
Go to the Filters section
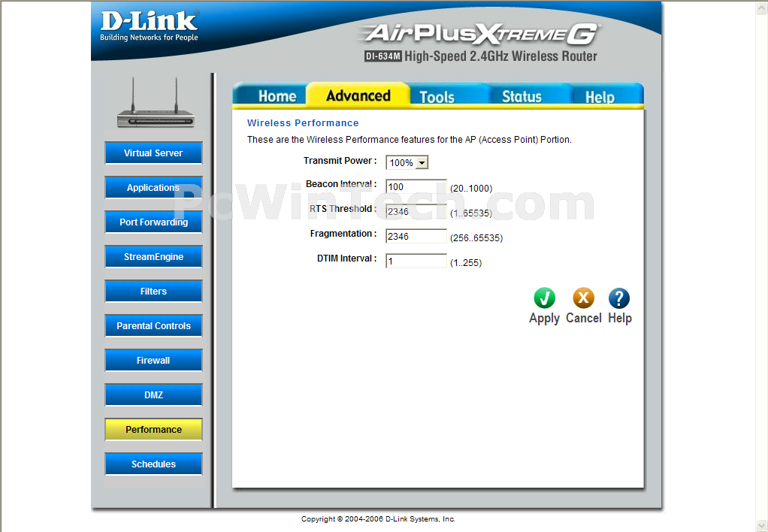click(153, 291)
